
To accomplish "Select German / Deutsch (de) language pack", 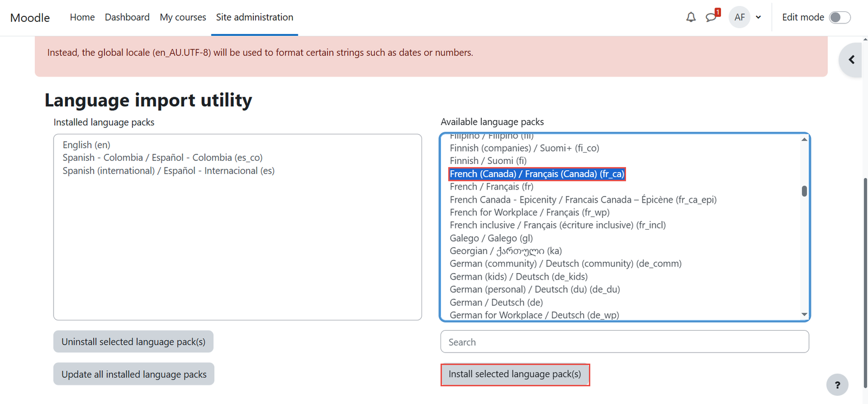I will click(x=496, y=302).
